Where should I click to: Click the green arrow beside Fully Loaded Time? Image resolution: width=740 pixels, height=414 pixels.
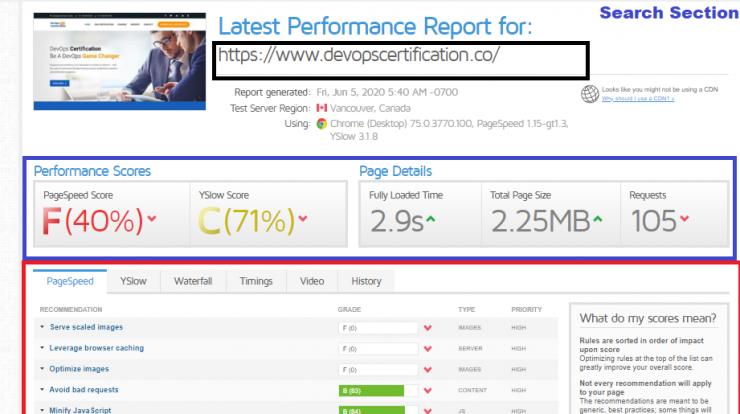pos(430,219)
